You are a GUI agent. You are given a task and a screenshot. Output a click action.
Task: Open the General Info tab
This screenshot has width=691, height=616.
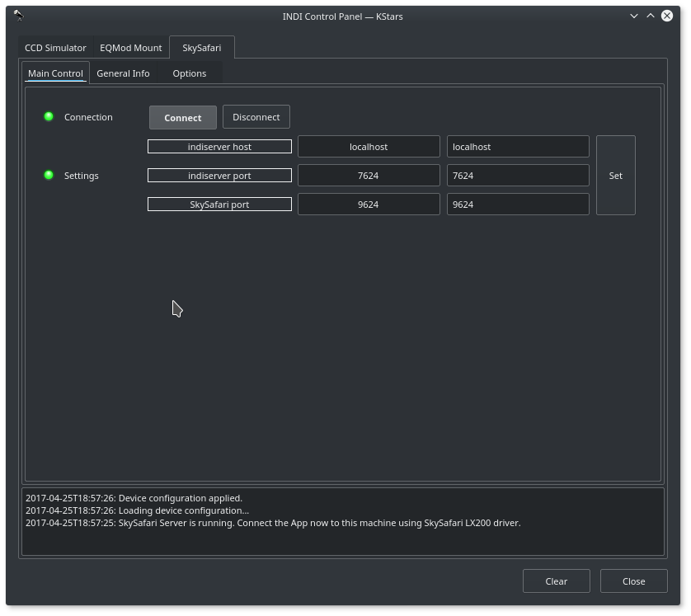click(x=123, y=73)
